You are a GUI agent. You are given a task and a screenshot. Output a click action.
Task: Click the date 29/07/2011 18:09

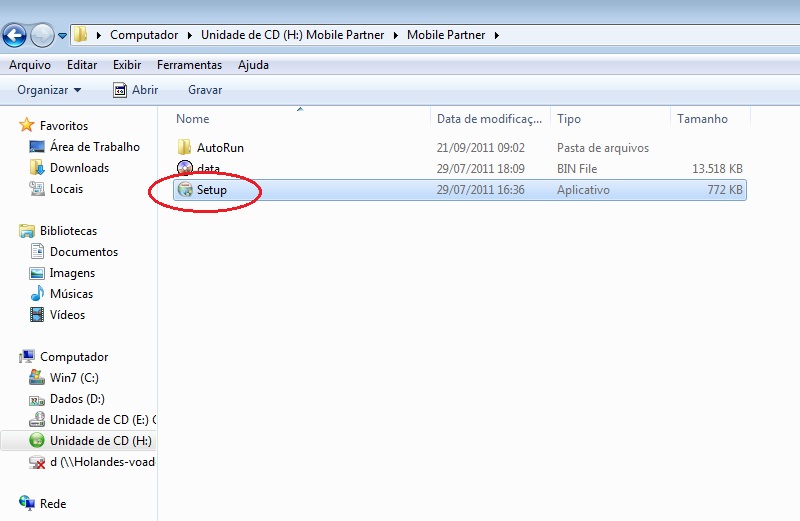[x=481, y=168]
